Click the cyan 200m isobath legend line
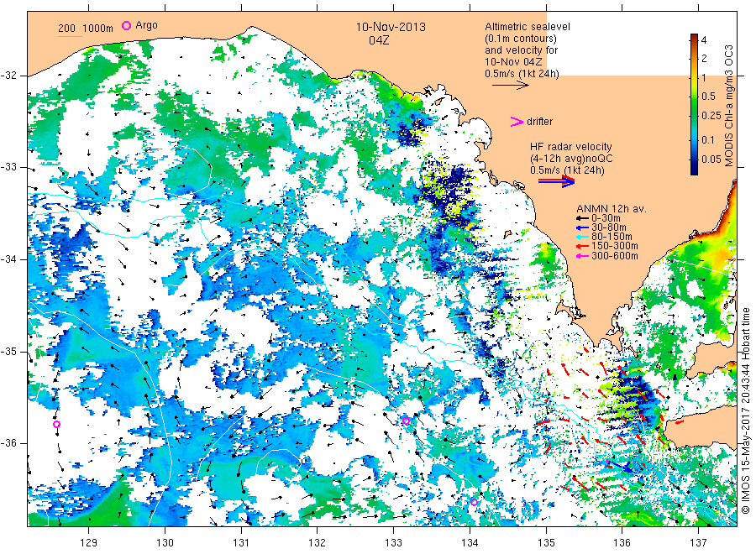The width and height of the screenshot is (756, 554). point(70,36)
